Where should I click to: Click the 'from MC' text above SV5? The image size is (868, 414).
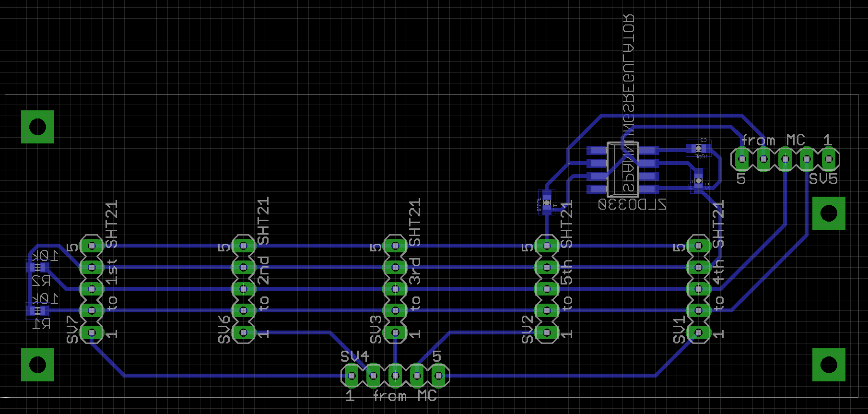(773, 141)
